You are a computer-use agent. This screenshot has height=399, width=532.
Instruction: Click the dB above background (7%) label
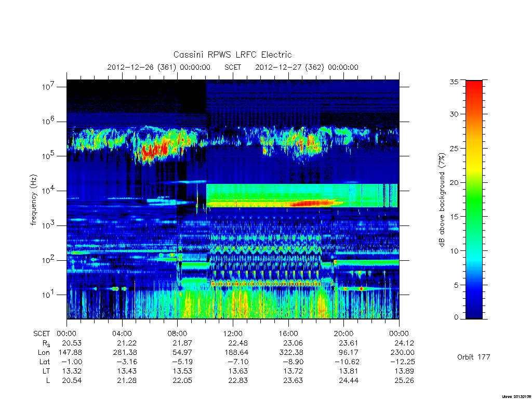pos(442,200)
